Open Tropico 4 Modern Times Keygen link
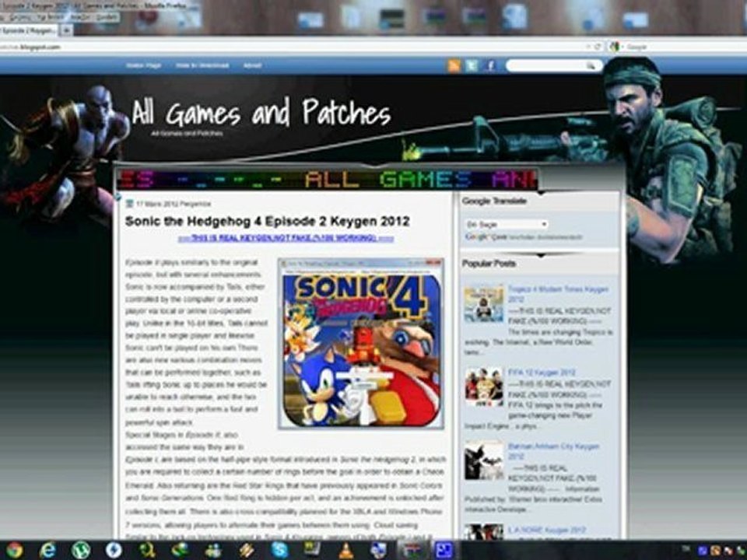This screenshot has width=747, height=560. 558,294
